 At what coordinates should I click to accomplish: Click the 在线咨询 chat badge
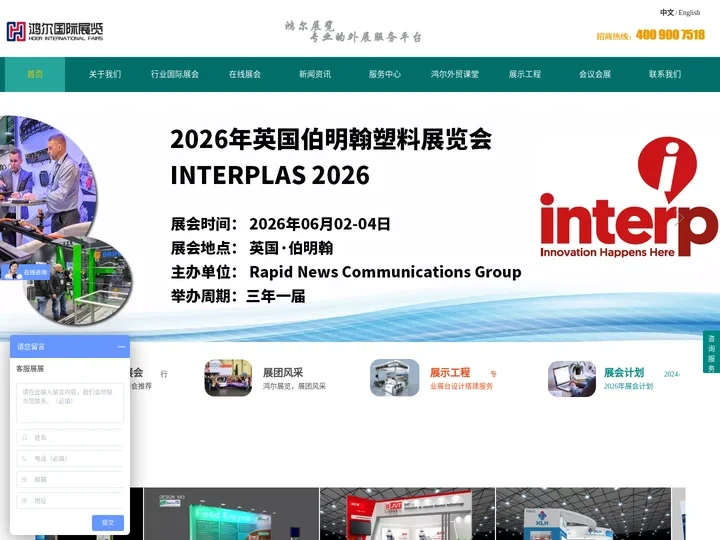pyautogui.click(x=26, y=271)
